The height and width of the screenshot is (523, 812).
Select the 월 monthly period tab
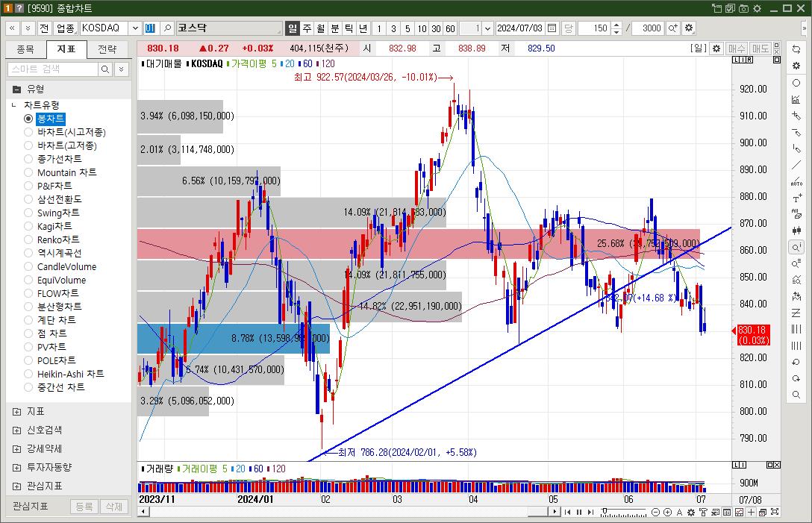coord(321,28)
